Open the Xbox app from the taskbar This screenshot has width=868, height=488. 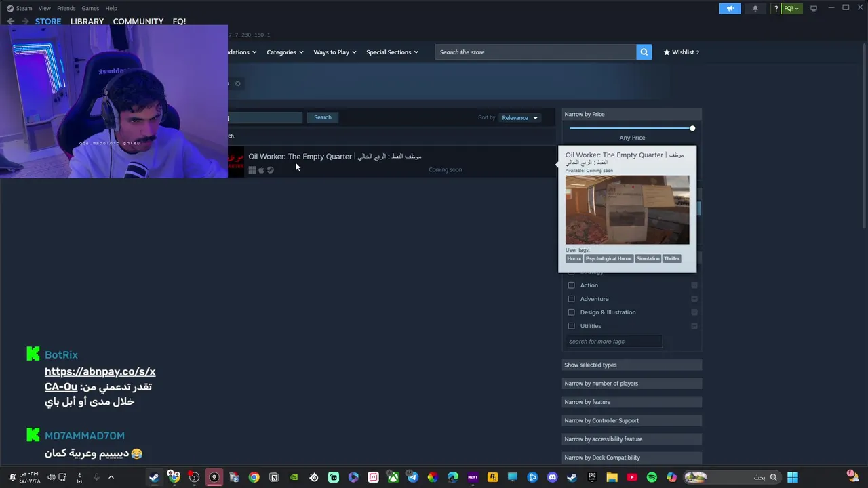click(x=393, y=477)
